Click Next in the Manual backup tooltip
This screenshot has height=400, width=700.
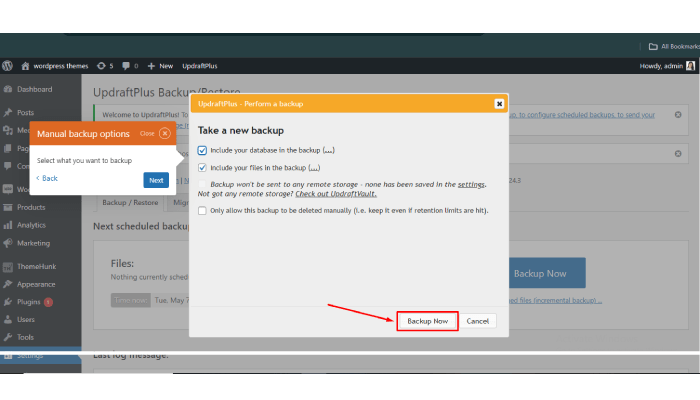coord(156,180)
